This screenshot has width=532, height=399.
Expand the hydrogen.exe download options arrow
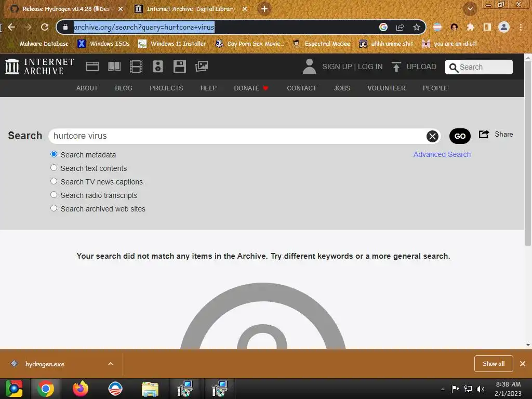[111, 364]
